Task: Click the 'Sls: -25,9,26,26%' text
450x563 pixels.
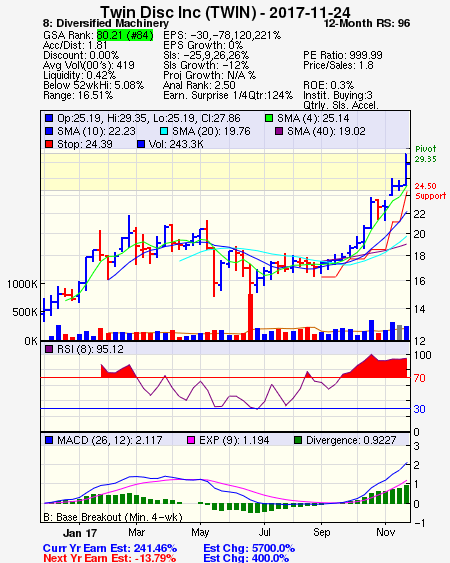Action: click(x=206, y=55)
